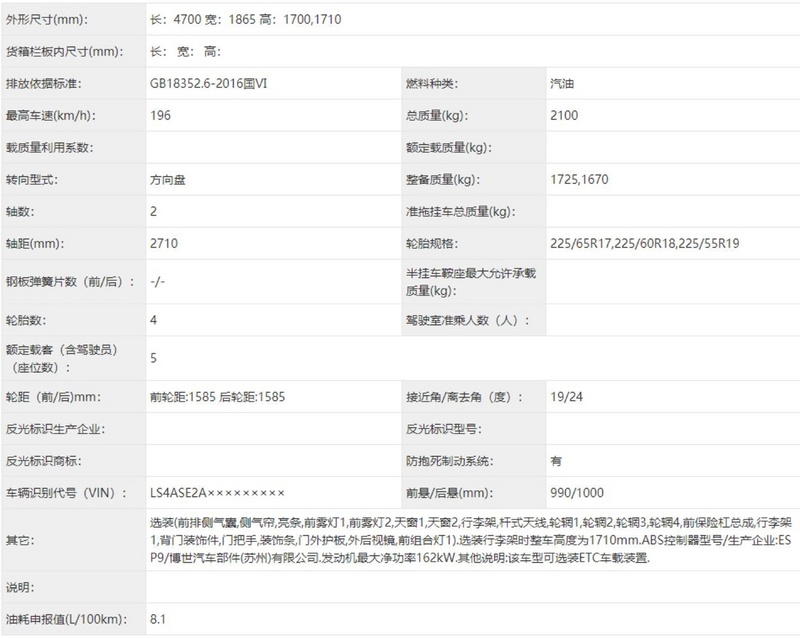
Task: Select the 车辆识别代号（VIN） label
Action: coord(66,493)
